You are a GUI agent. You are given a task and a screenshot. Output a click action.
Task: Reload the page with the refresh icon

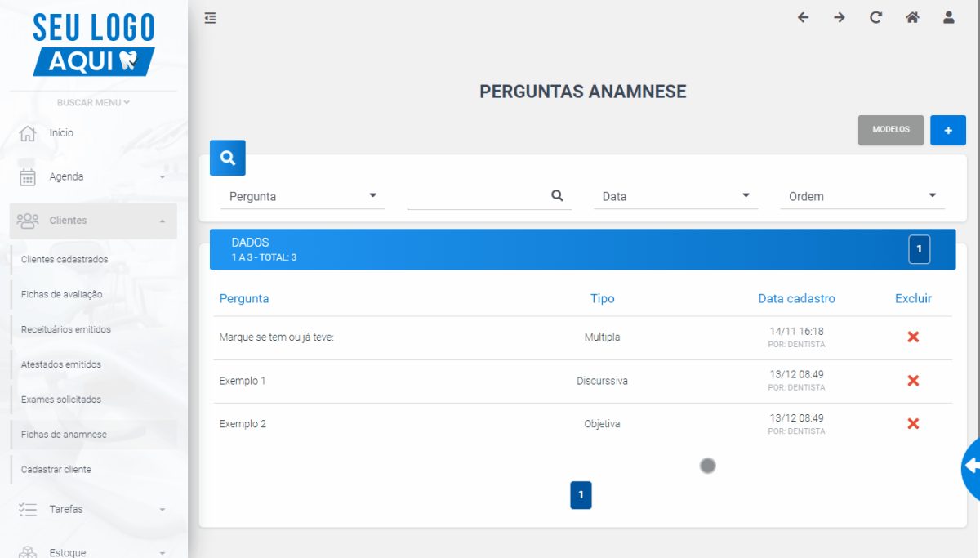(x=875, y=17)
